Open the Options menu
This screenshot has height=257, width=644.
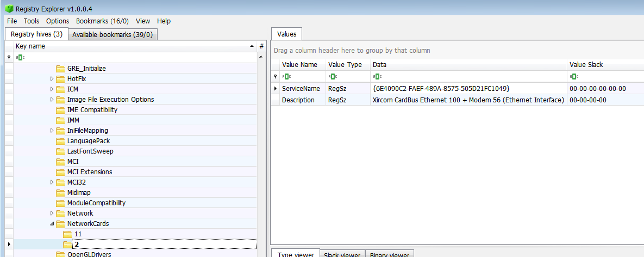(58, 21)
